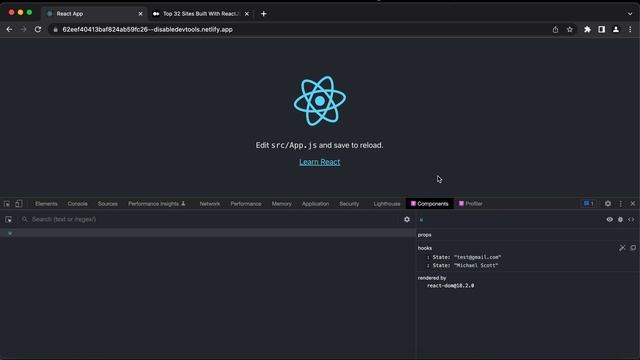
Task: Switch to Top 32 Sites Built With React tab
Action: [x=200, y=14]
